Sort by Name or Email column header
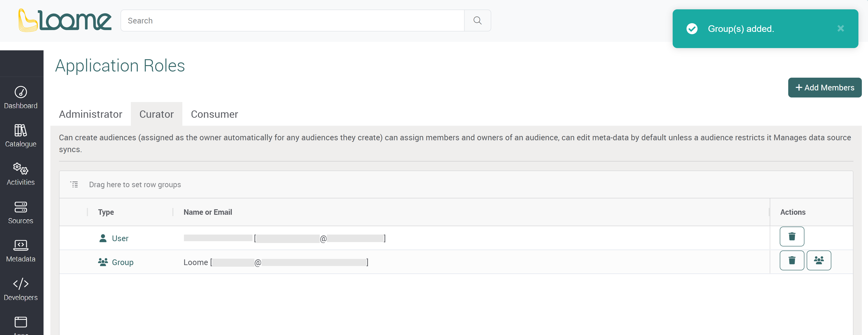Screen dimensions: 868x335 click(208, 212)
